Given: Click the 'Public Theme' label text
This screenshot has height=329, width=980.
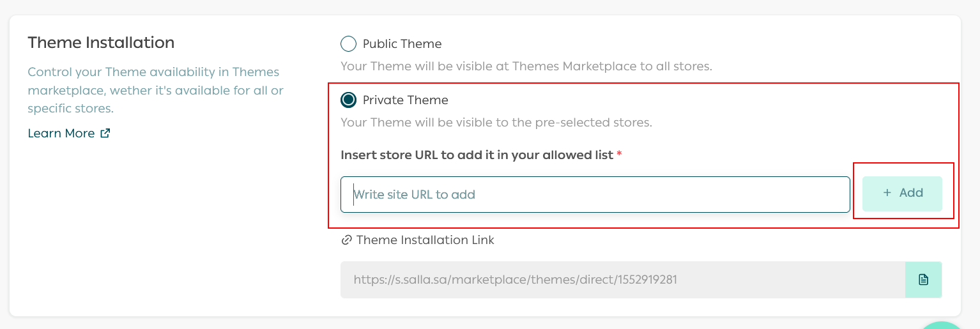Looking at the screenshot, I should pos(402,44).
